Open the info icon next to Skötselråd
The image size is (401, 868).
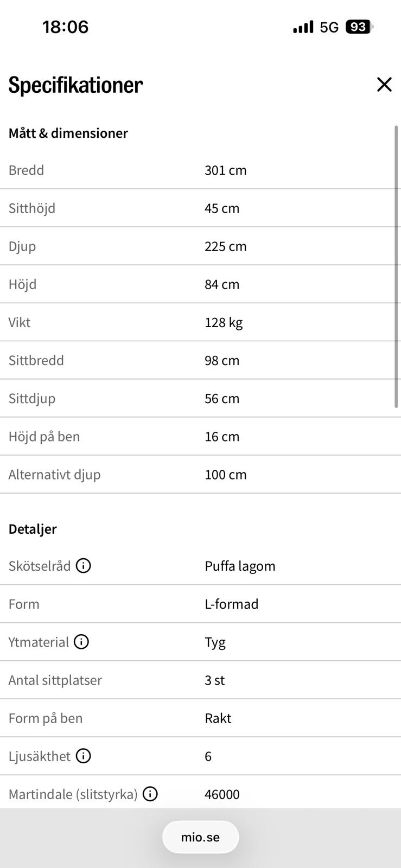pos(83,566)
